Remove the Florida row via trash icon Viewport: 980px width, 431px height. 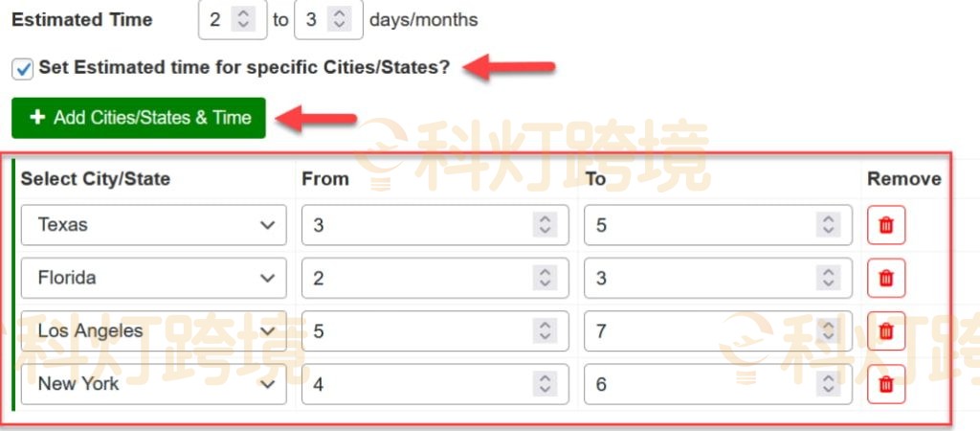886,278
